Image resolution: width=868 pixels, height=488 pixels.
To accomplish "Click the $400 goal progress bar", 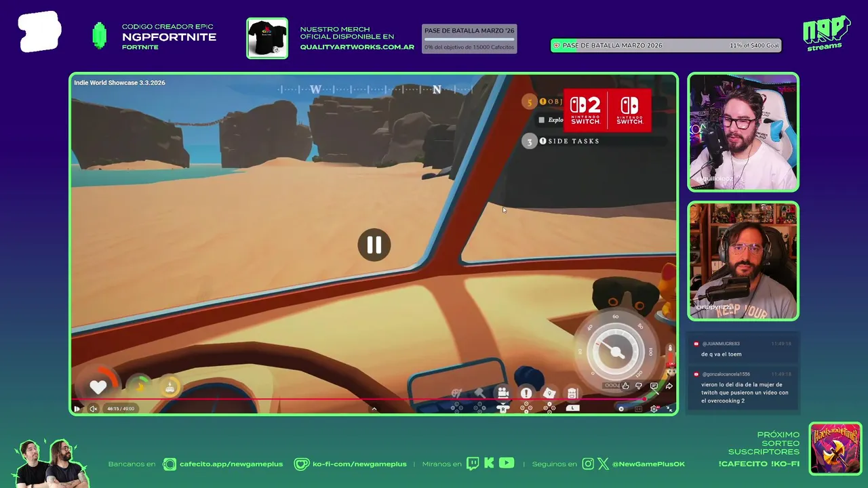I will pos(666,45).
